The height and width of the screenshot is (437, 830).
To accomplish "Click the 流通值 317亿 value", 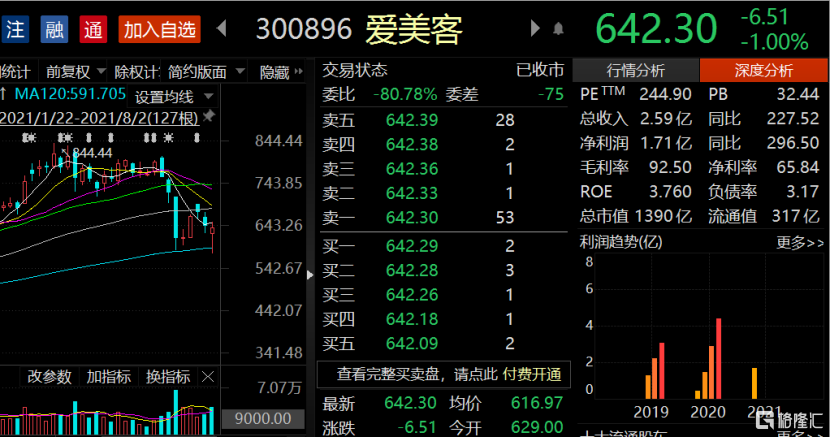I will [795, 216].
